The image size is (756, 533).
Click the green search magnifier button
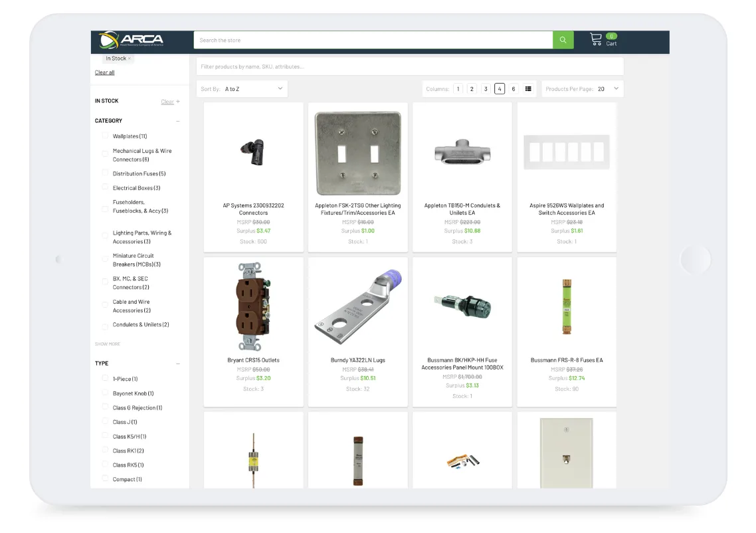[563, 40]
